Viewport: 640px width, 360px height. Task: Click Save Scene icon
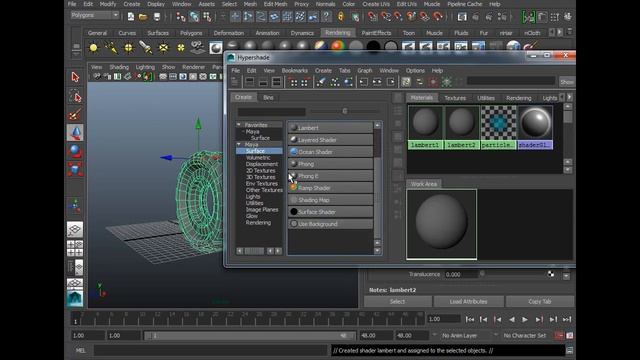click(x=157, y=16)
